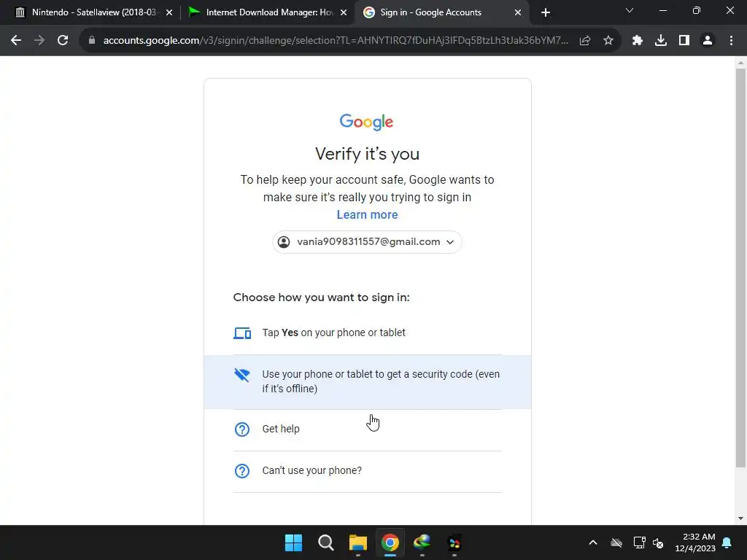Viewport: 747px width, 560px height.
Task: Open the Learn more link
Action: [x=368, y=215]
